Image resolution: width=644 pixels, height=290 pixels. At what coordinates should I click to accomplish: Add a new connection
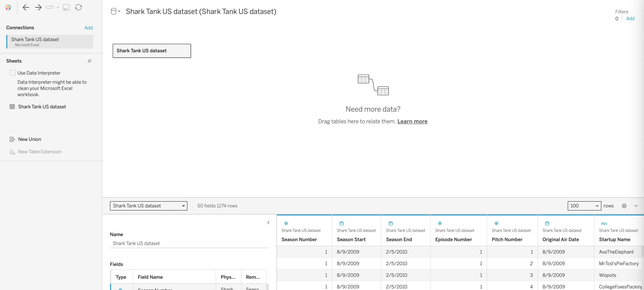click(x=88, y=28)
